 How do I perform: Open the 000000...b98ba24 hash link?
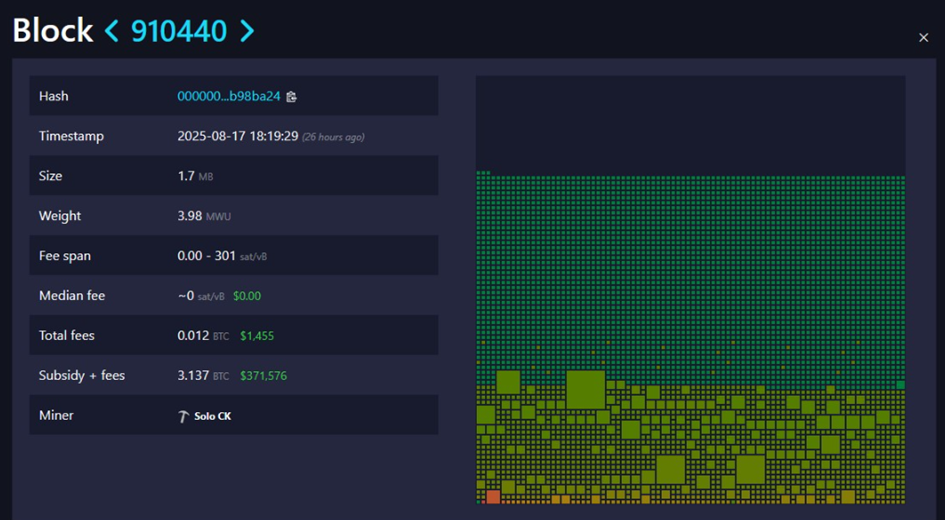[229, 96]
